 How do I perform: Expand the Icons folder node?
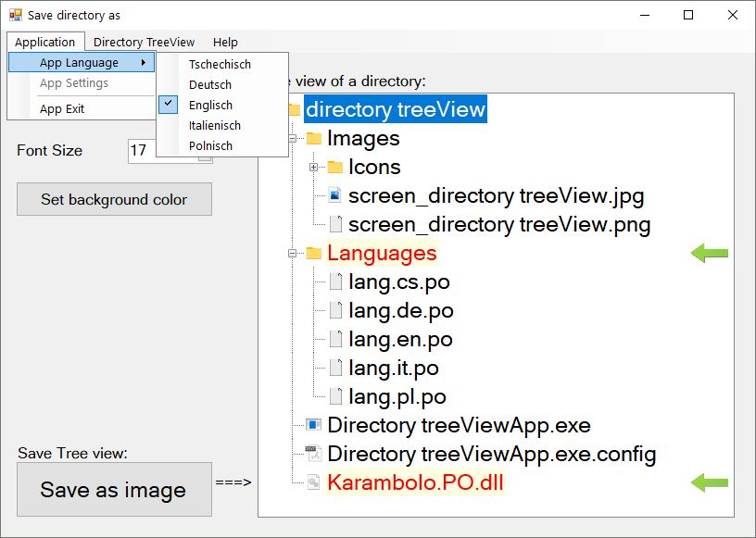click(313, 168)
